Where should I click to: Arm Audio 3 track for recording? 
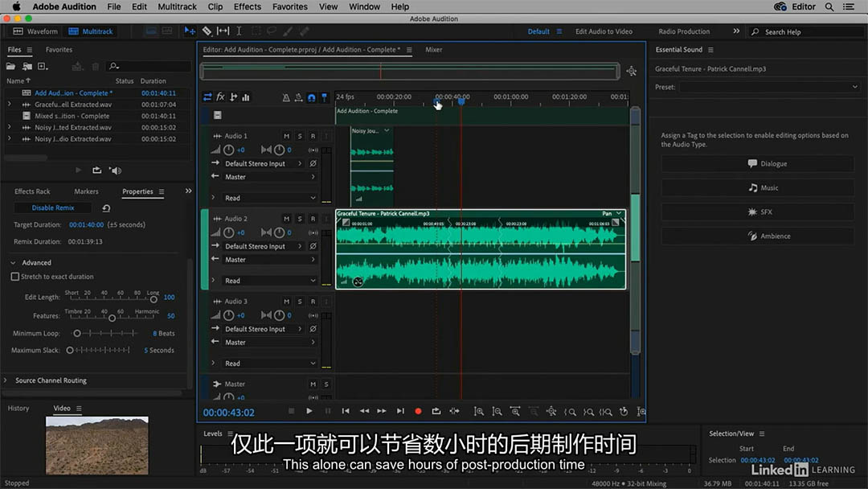(313, 302)
